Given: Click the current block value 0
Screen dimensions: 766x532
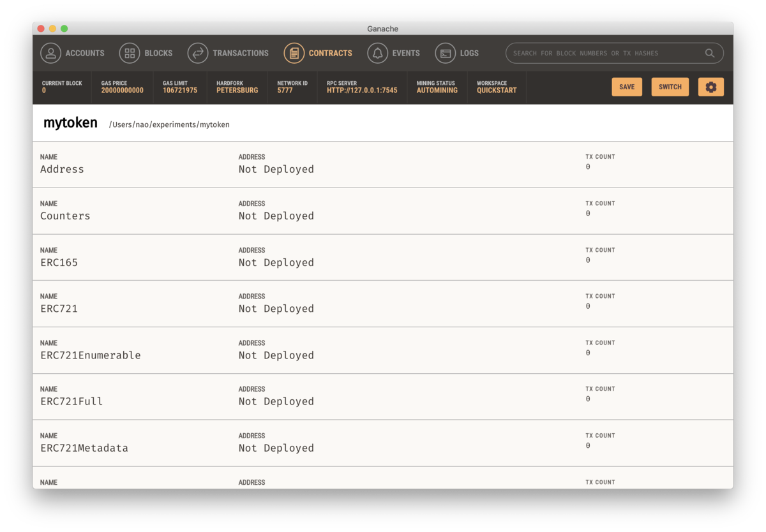Looking at the screenshot, I should point(44,91).
